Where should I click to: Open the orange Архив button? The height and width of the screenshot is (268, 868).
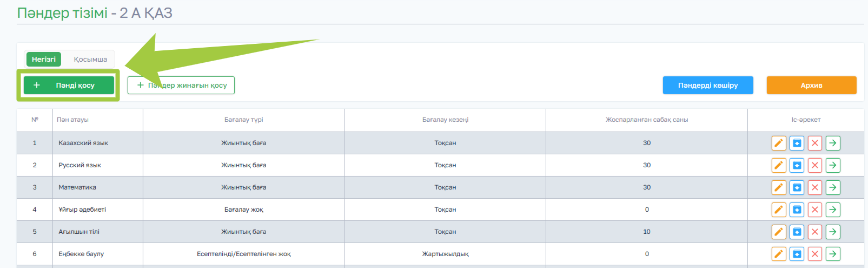pos(811,85)
